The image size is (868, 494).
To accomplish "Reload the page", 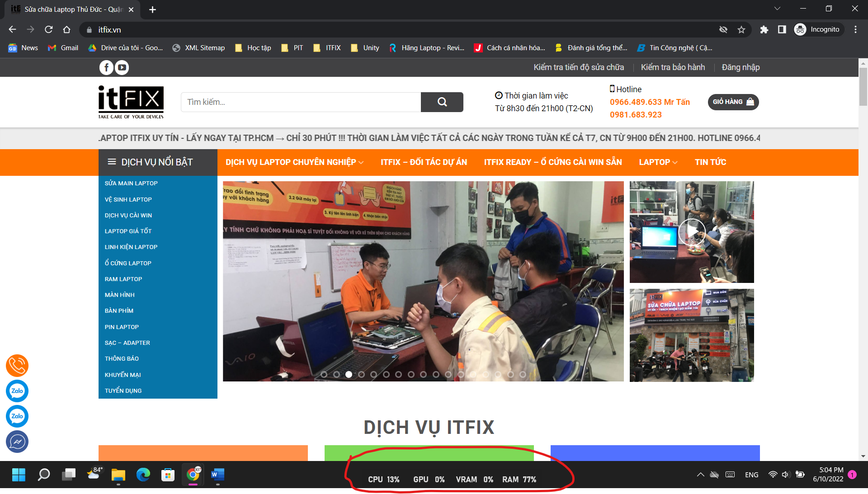I will (48, 29).
